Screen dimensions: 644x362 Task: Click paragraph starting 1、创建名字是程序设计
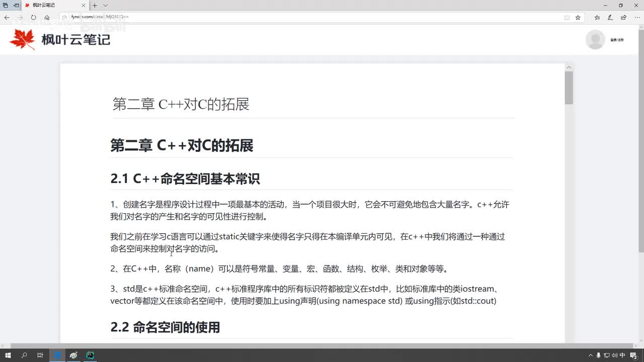310,211
